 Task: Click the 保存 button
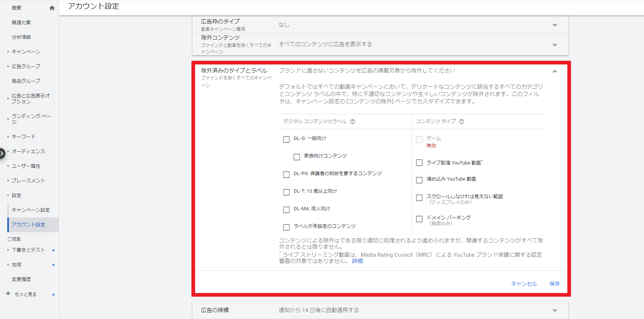pyautogui.click(x=555, y=284)
